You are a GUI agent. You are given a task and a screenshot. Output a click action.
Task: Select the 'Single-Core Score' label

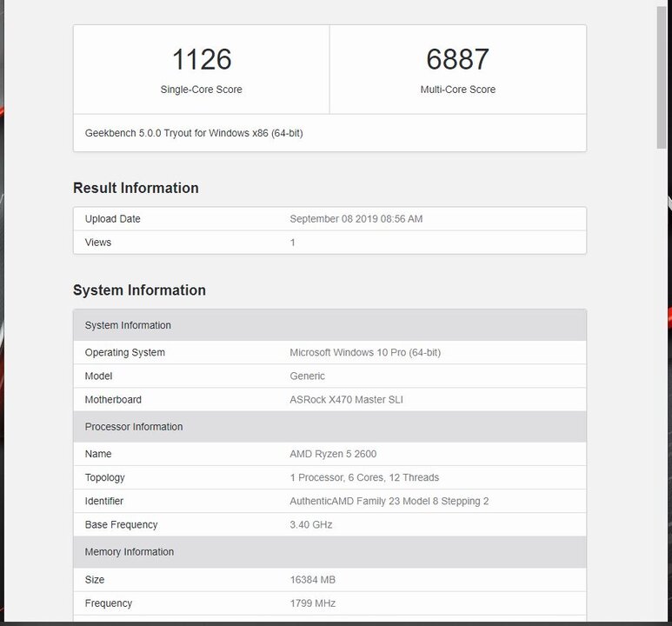coord(202,90)
